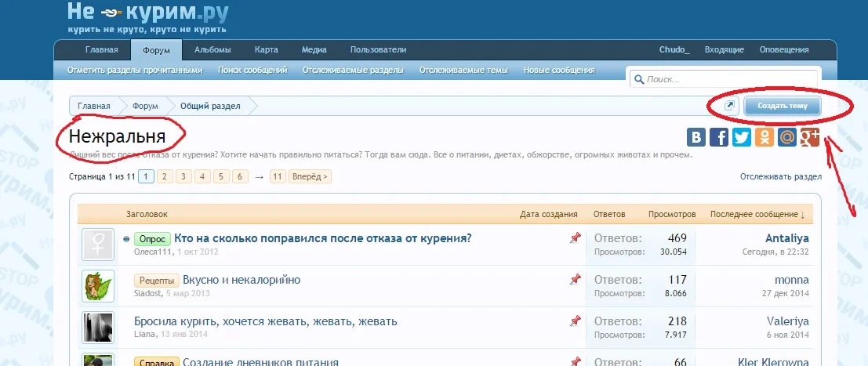868x366 pixels.
Task: Open the Карта navigation tab
Action: point(267,50)
